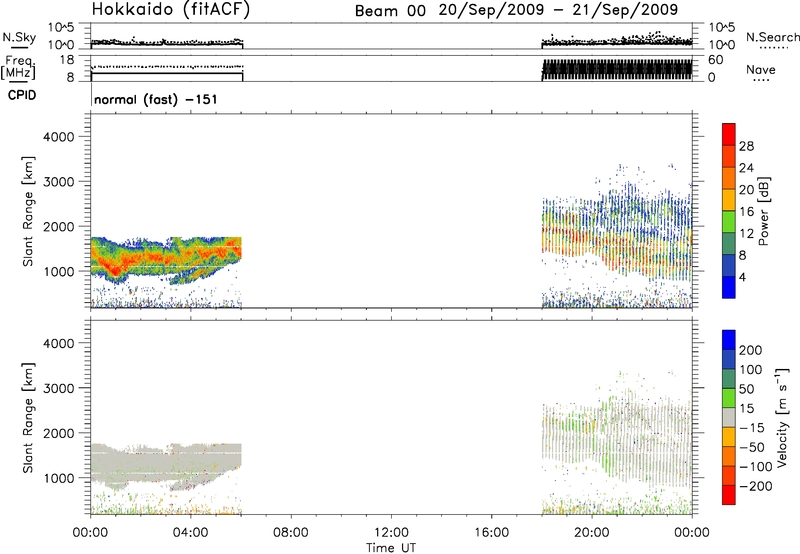
Task: Click the velocity panel 'Slant Range [km]' label
Action: coord(28,418)
